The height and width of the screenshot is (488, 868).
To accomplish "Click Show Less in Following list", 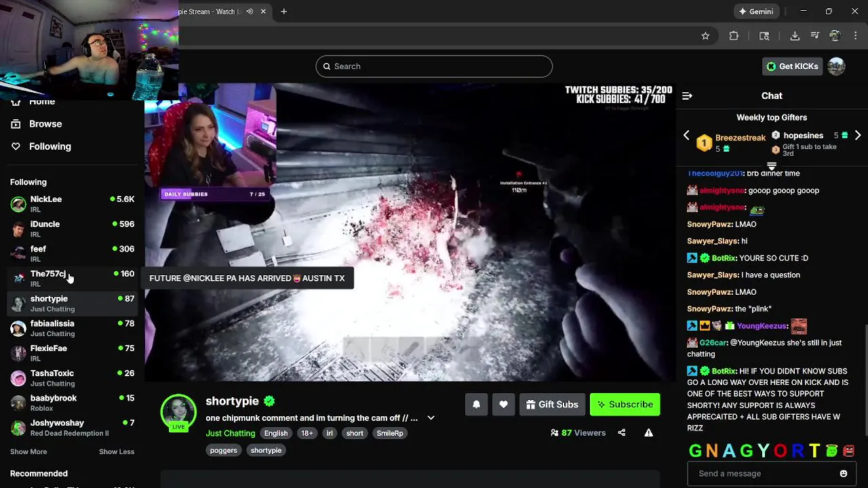I will pos(117,451).
